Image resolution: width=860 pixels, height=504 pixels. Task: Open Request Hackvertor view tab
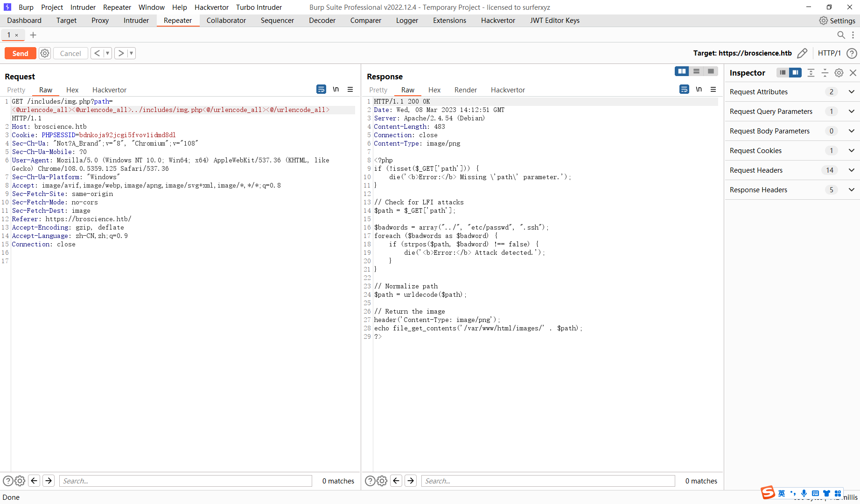pos(109,90)
